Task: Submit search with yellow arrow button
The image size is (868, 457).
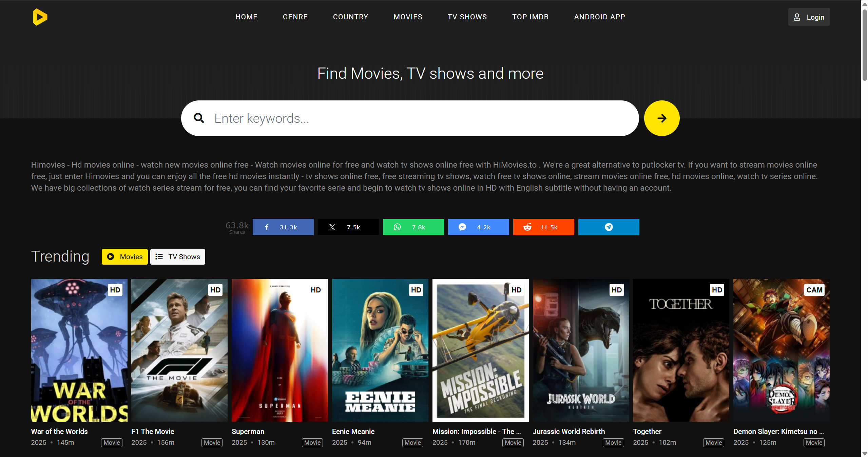Action: (x=661, y=118)
